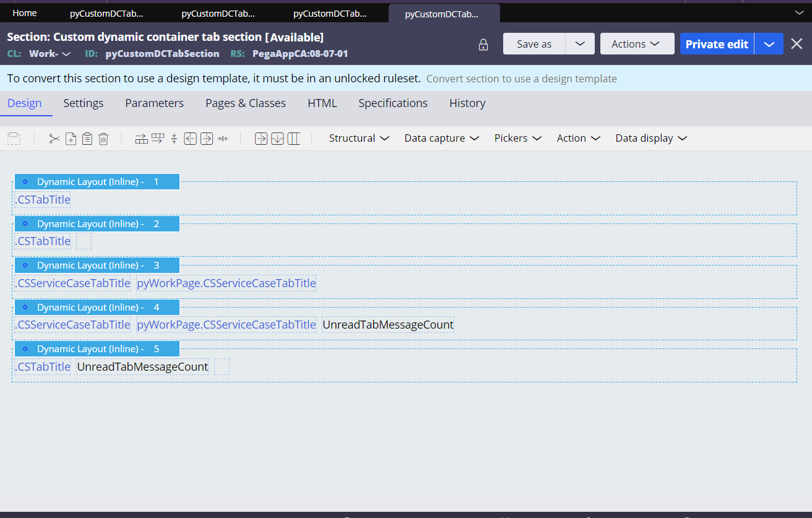This screenshot has width=812, height=518.
Task: Select the Dynamic Layout (Inline) 2 header
Action: 97,223
